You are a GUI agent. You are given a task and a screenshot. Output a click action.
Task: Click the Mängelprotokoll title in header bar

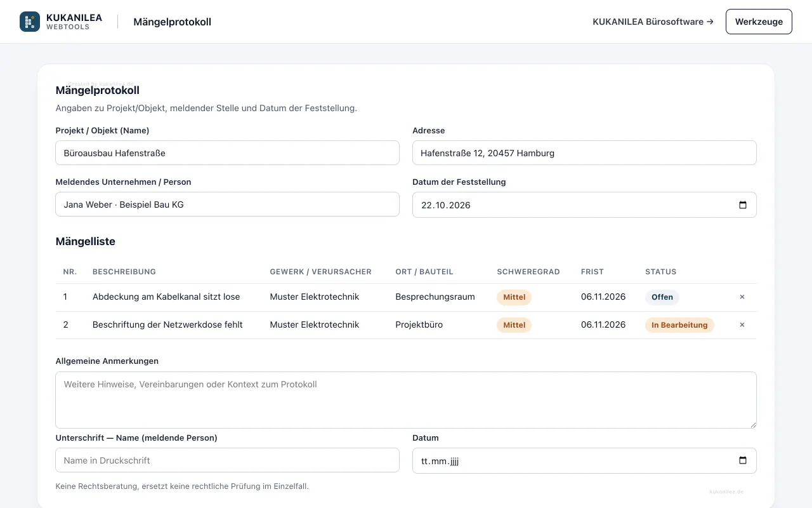click(x=172, y=22)
